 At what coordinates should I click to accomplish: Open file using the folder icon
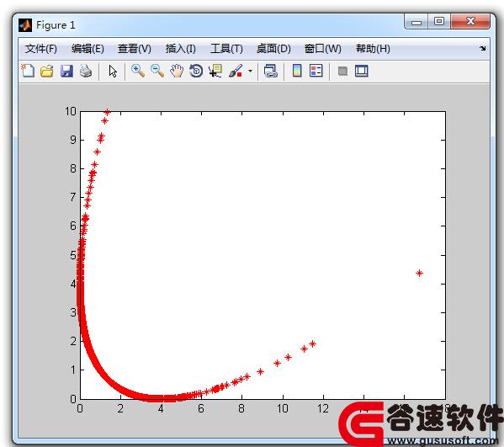pos(47,71)
